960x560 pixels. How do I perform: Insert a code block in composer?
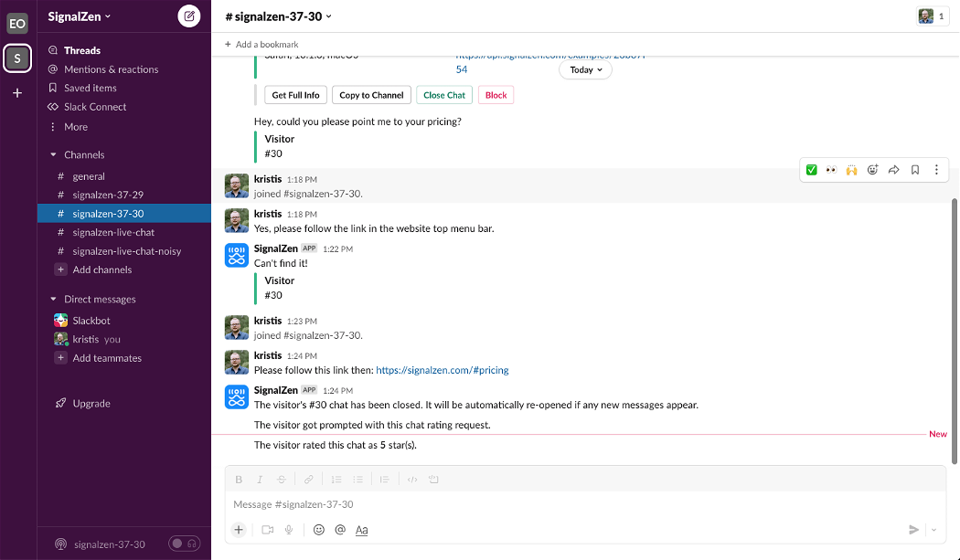point(433,480)
